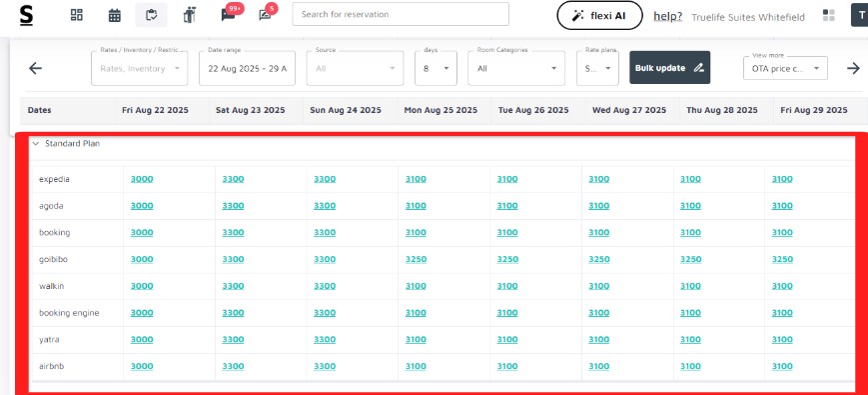Viewport: 868px width, 395px height.
Task: Click the flexi AI button
Action: coord(599,15)
